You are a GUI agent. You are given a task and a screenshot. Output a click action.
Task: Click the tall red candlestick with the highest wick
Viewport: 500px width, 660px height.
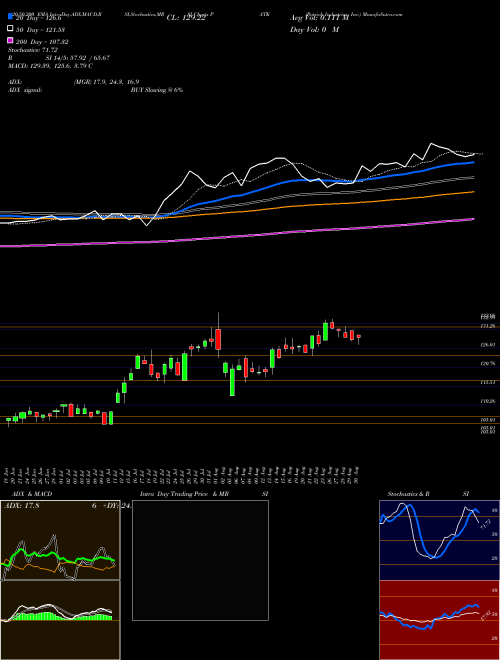[218, 339]
